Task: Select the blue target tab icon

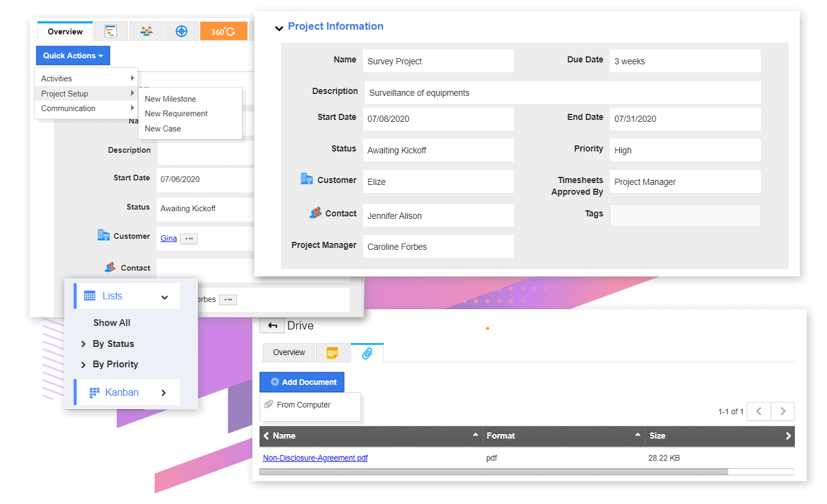Action: [x=181, y=32]
